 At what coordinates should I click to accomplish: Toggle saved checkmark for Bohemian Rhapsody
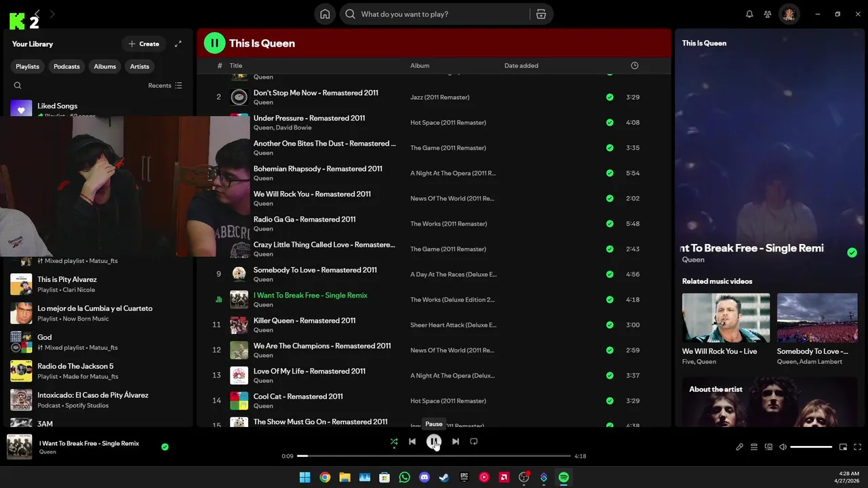(610, 174)
